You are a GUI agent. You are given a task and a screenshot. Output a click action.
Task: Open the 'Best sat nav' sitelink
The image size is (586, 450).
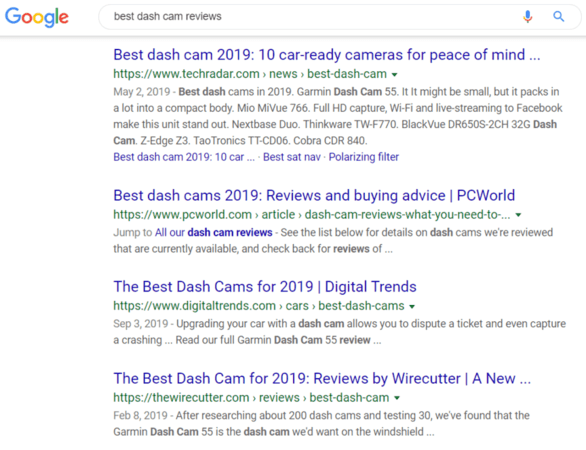292,157
